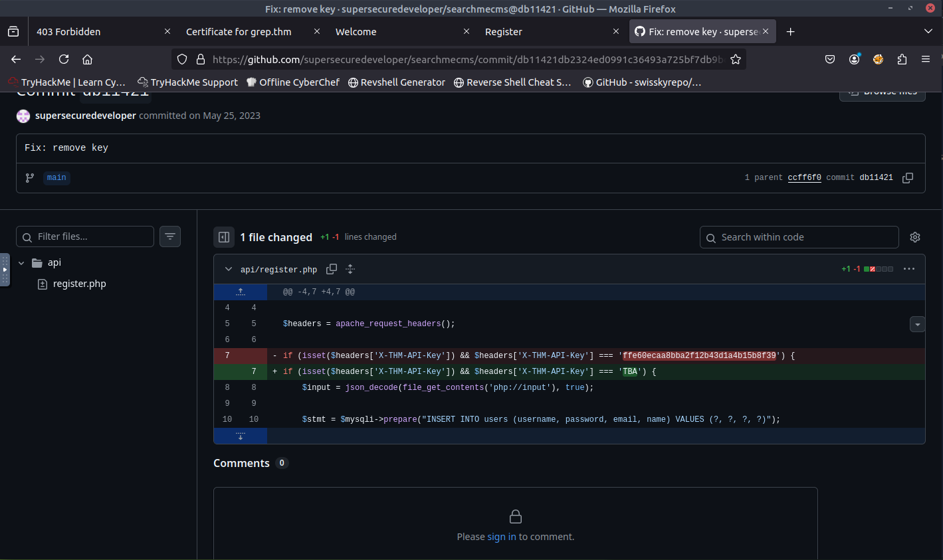Bookmark this page with star icon
The height and width of the screenshot is (560, 943).
pyautogui.click(x=736, y=59)
